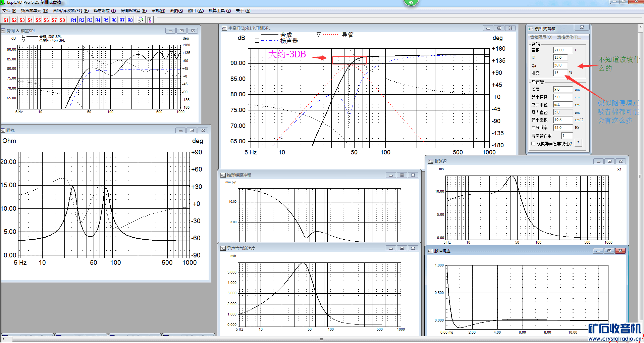Click the R8 toolbar button
The image size is (644, 343).
pyautogui.click(x=130, y=20)
